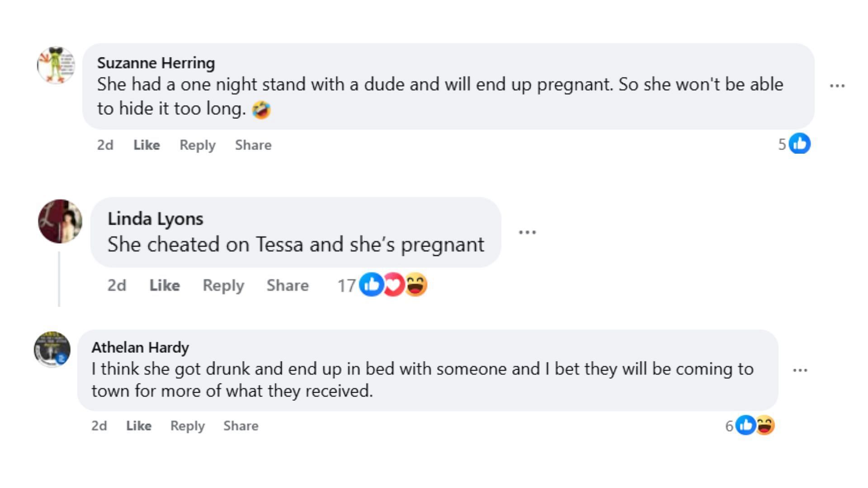Reply to Linda Lyons' comment
Viewport: 868px width, 488px height.
(223, 286)
